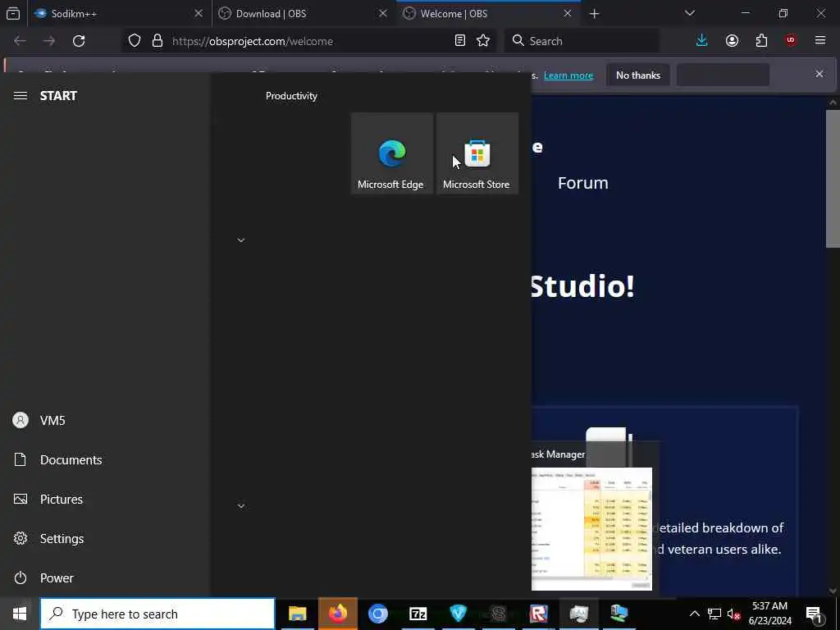Go forward to the next page
The height and width of the screenshot is (630, 840).
click(x=49, y=41)
